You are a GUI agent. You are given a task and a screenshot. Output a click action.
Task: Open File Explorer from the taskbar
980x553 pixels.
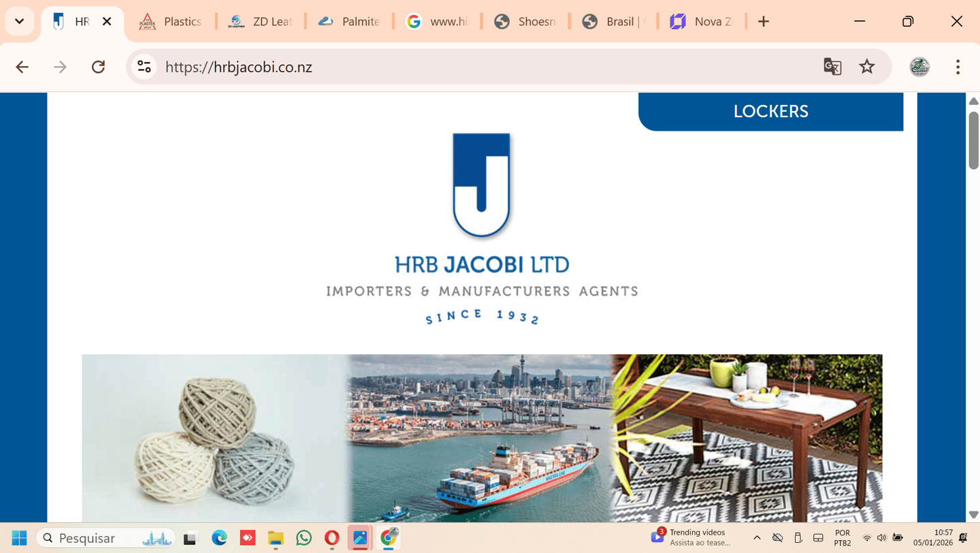click(276, 538)
